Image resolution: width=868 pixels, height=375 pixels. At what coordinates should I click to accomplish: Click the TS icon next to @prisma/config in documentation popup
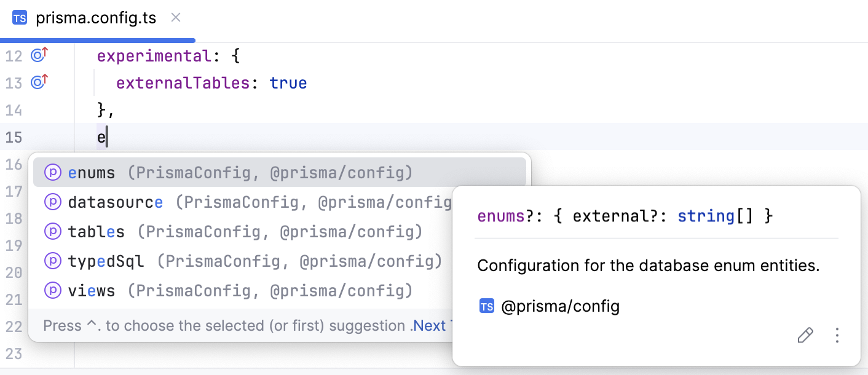487,306
